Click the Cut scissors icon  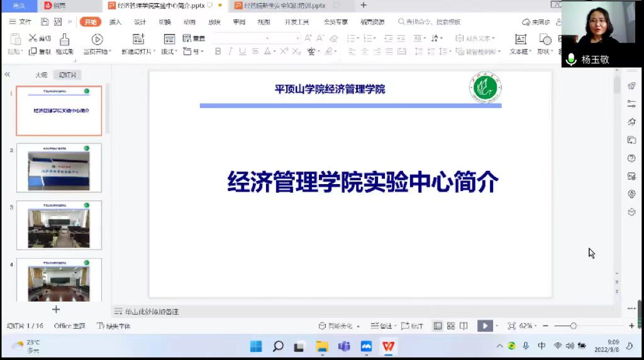click(x=33, y=38)
